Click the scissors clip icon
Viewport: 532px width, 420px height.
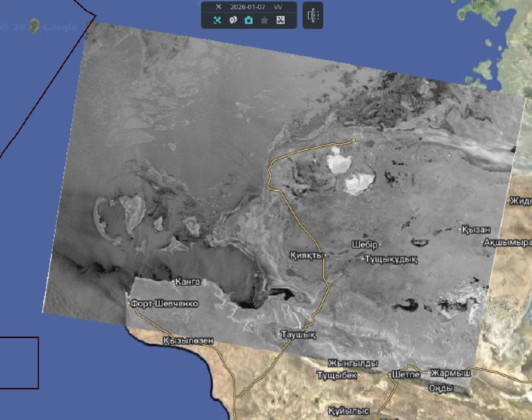pos(280,20)
